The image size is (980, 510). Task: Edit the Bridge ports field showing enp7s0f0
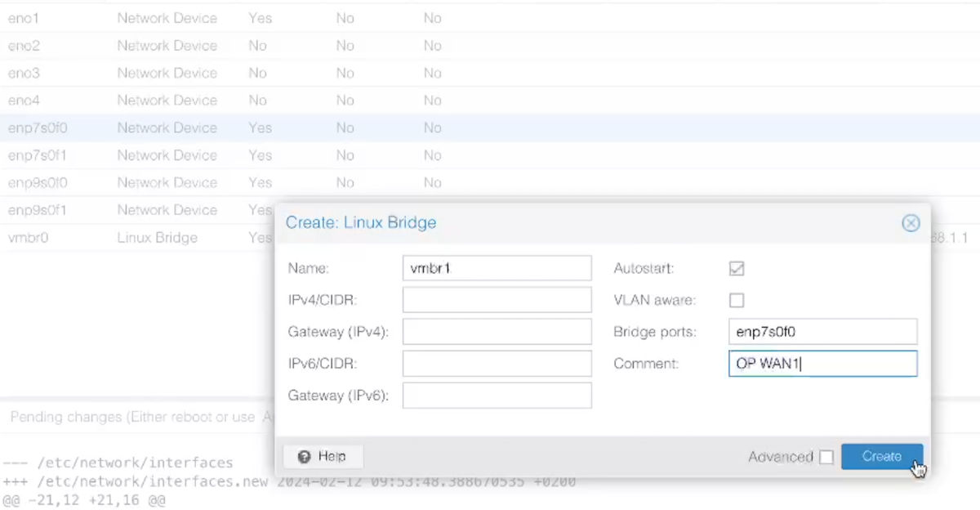(822, 331)
